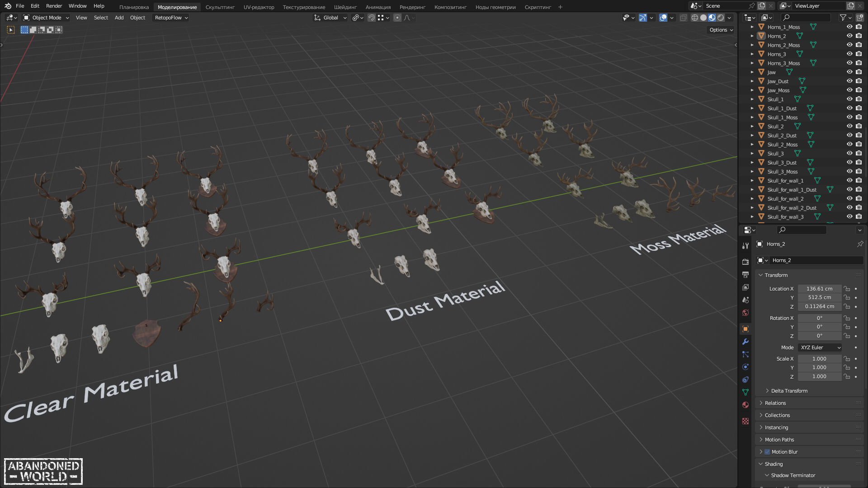This screenshot has height=488, width=868.
Task: Open the Modifiers wrench properties tab
Action: pyautogui.click(x=745, y=342)
